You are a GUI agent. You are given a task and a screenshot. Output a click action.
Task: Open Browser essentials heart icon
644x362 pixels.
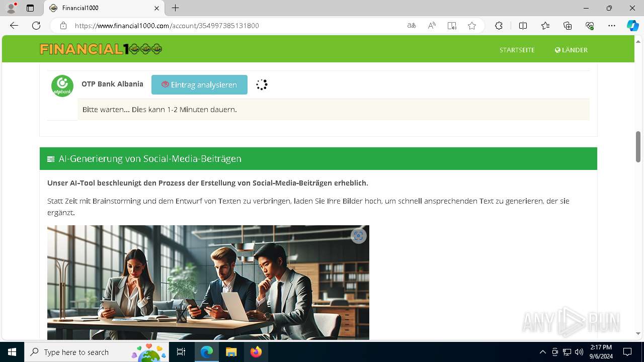coord(590,26)
